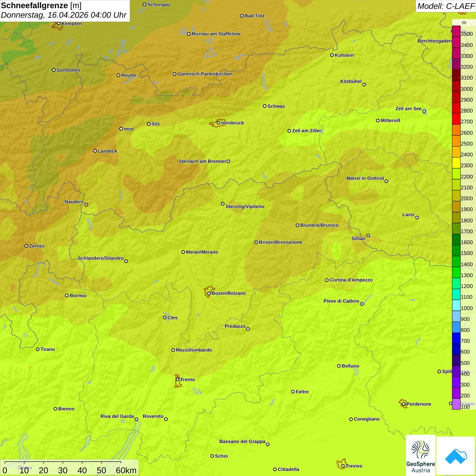Click the blue mountain-cloud logo
This screenshot has height=476, width=476.
click(x=456, y=456)
